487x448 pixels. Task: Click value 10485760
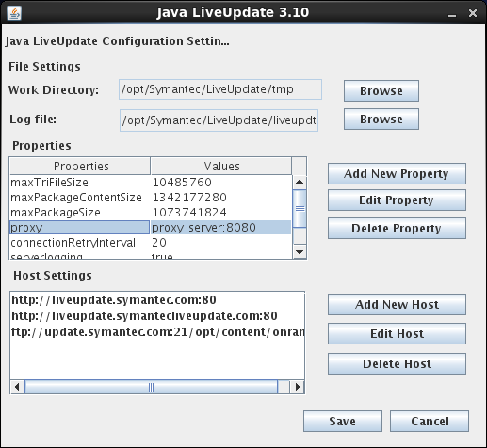coord(182,183)
